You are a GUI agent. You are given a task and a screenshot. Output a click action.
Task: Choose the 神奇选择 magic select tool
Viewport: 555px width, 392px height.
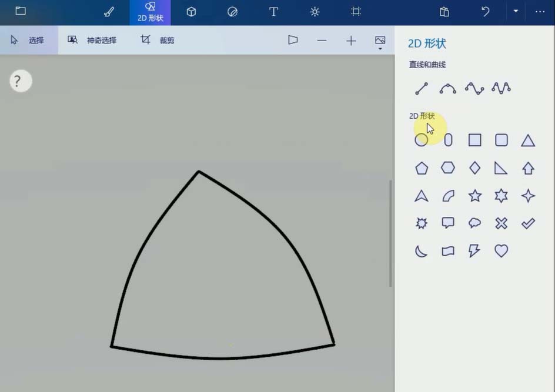click(92, 40)
